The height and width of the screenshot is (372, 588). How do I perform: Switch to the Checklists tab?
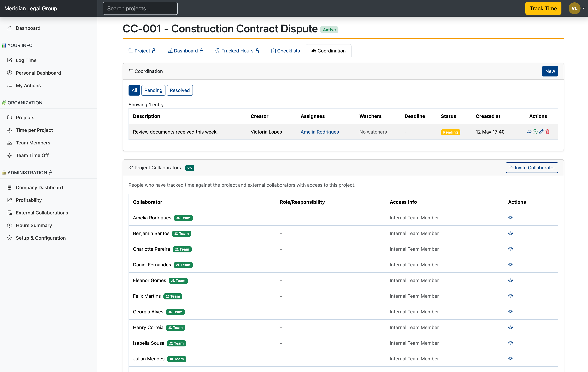point(285,51)
